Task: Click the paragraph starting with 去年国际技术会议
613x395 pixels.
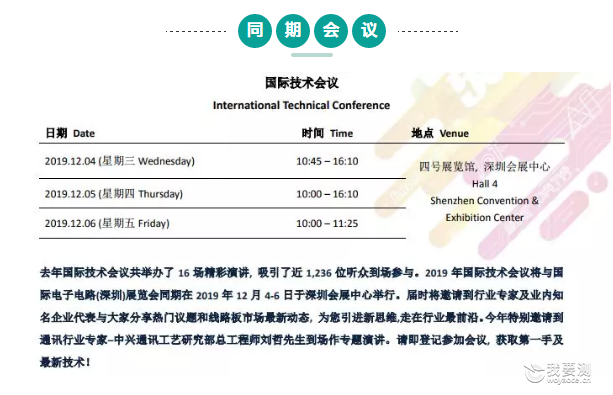Action: pyautogui.click(x=301, y=317)
